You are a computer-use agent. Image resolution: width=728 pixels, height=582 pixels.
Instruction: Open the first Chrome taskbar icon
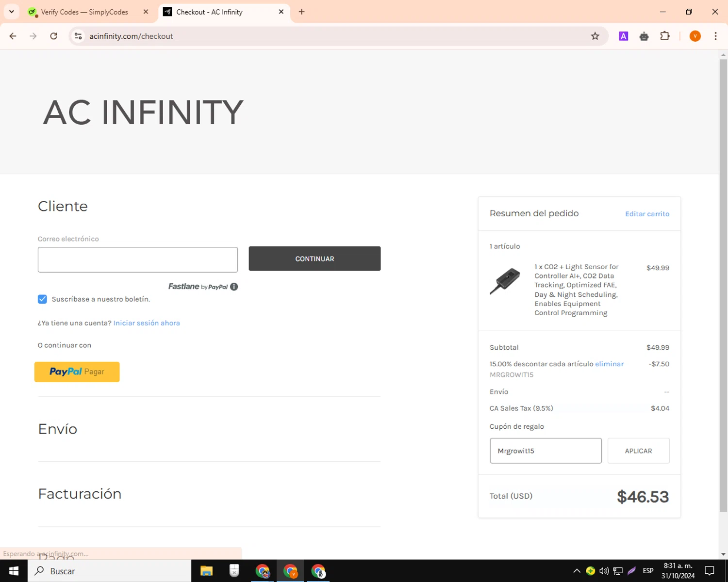click(263, 571)
